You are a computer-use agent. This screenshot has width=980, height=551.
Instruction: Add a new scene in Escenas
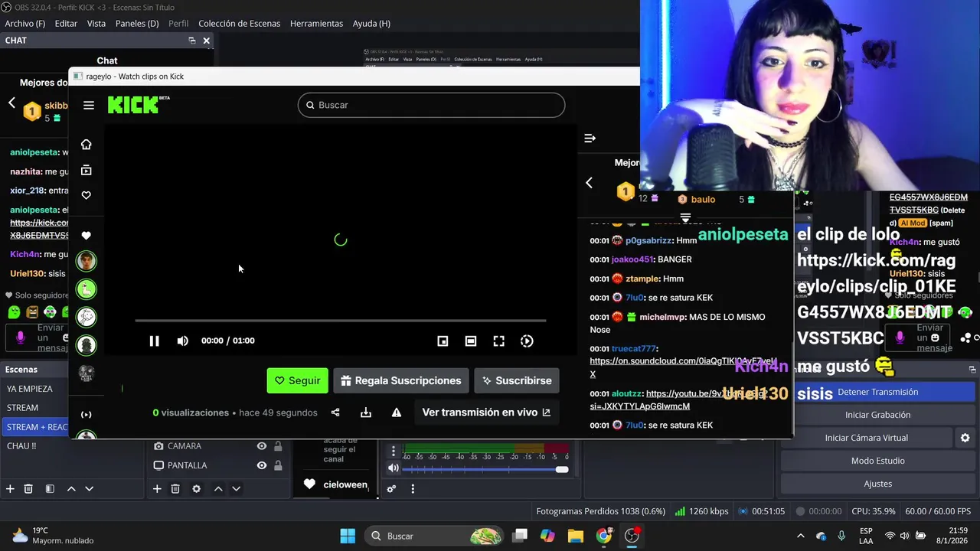[10, 488]
